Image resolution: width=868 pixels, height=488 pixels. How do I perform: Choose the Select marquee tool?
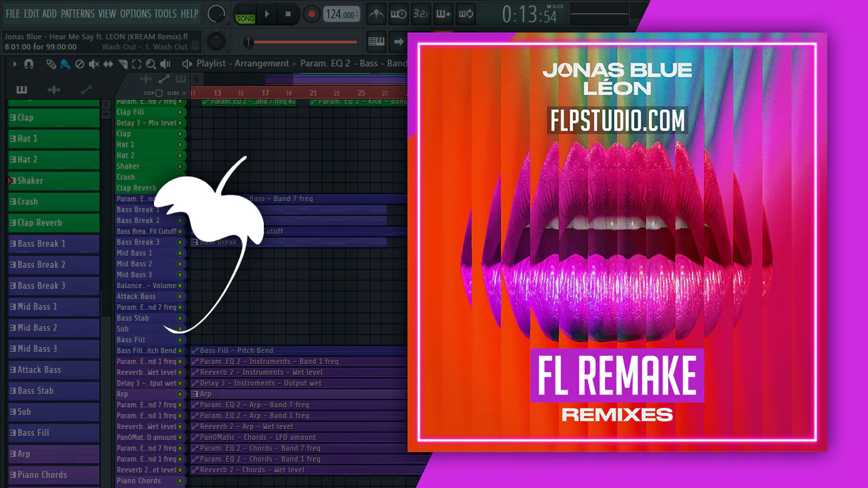click(136, 64)
